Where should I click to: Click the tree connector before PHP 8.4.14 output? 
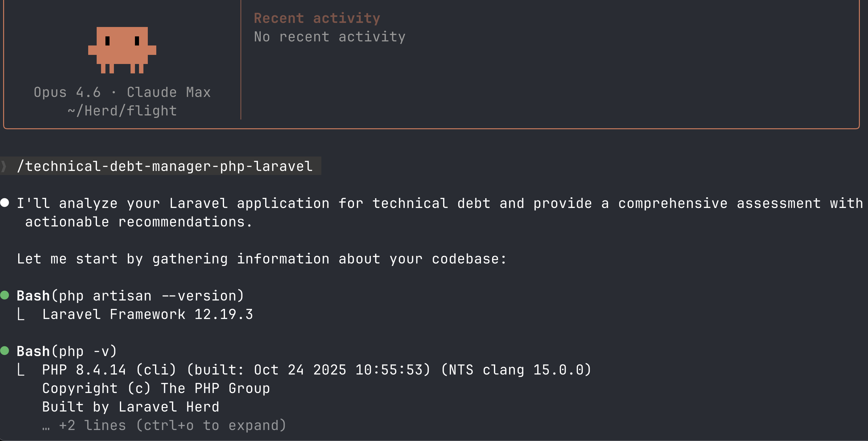tap(21, 369)
